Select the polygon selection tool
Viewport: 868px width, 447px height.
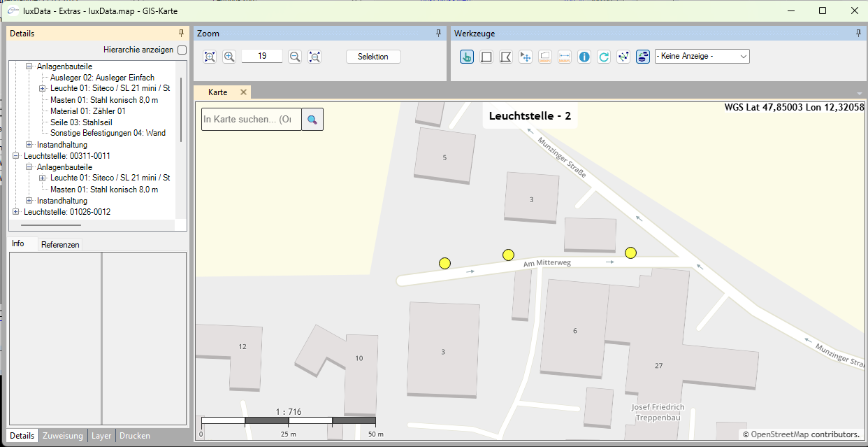506,57
